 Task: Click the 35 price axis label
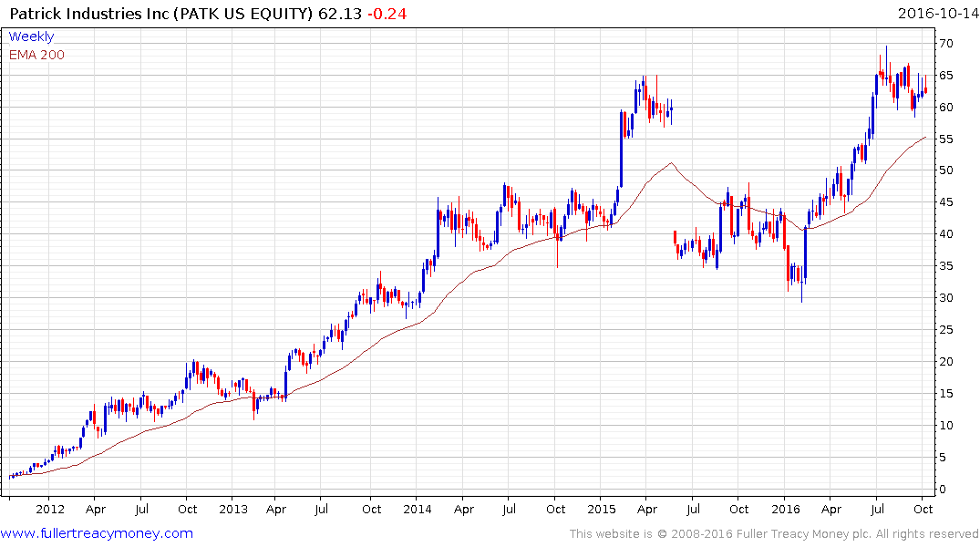[945, 266]
